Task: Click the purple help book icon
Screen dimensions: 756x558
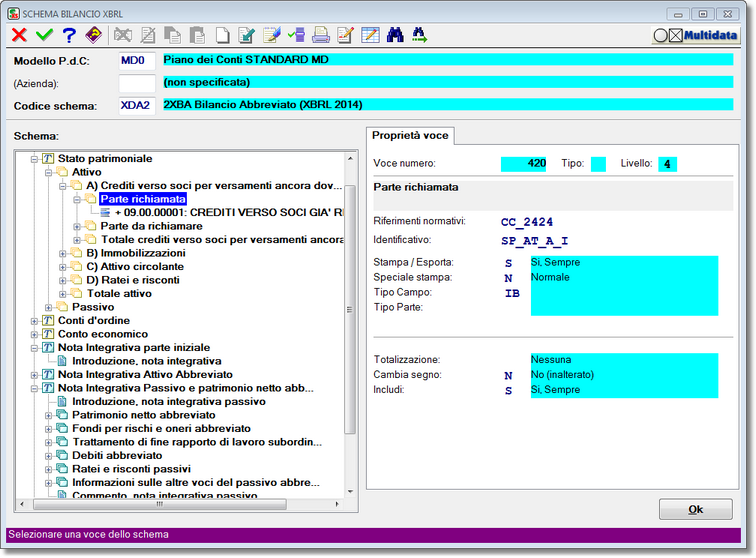Action: click(94, 35)
